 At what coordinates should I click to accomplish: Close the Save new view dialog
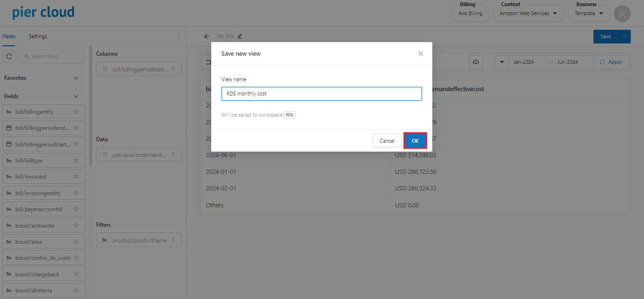tap(421, 54)
